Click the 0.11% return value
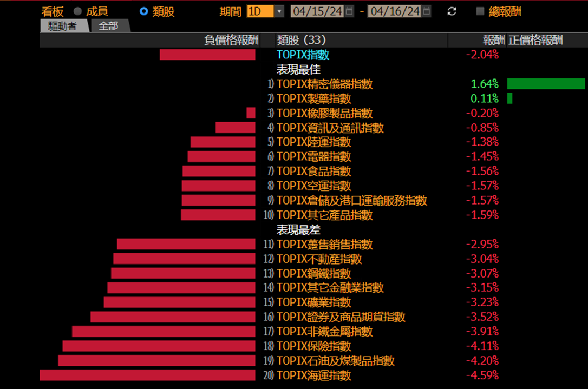The width and height of the screenshot is (588, 389). click(x=485, y=98)
